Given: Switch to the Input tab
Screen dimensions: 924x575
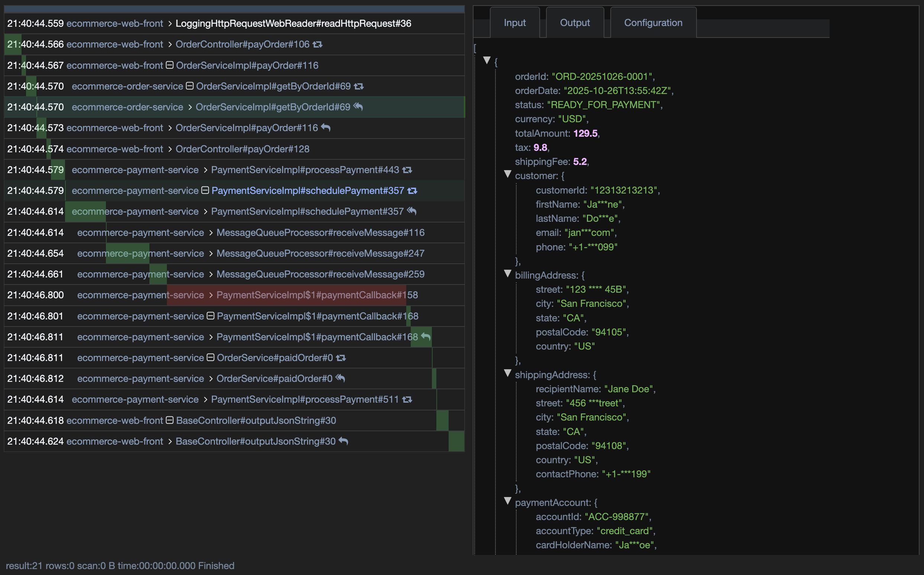Looking at the screenshot, I should click(x=514, y=23).
